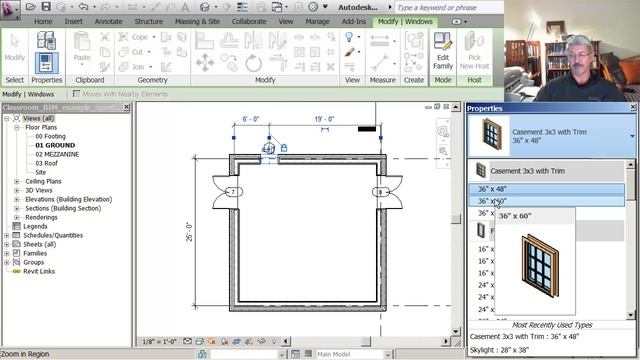Select the Rotate tool circular arrow icon
The width and height of the screenshot is (640, 360).
253,63
